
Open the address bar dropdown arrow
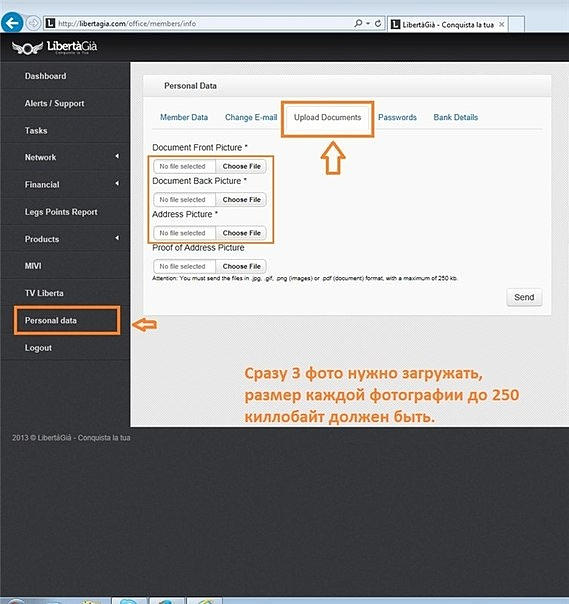[x=368, y=23]
